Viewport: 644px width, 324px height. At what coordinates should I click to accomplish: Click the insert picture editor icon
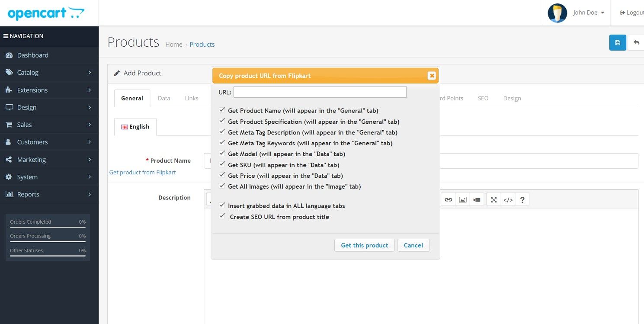[x=462, y=199]
